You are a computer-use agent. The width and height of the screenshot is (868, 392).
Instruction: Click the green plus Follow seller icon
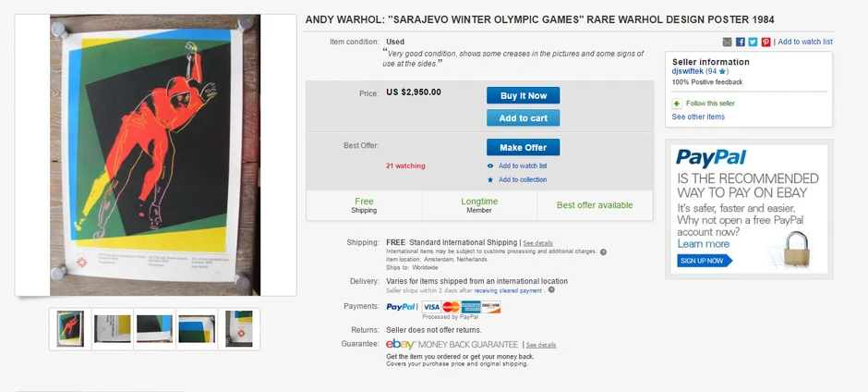[x=677, y=104]
